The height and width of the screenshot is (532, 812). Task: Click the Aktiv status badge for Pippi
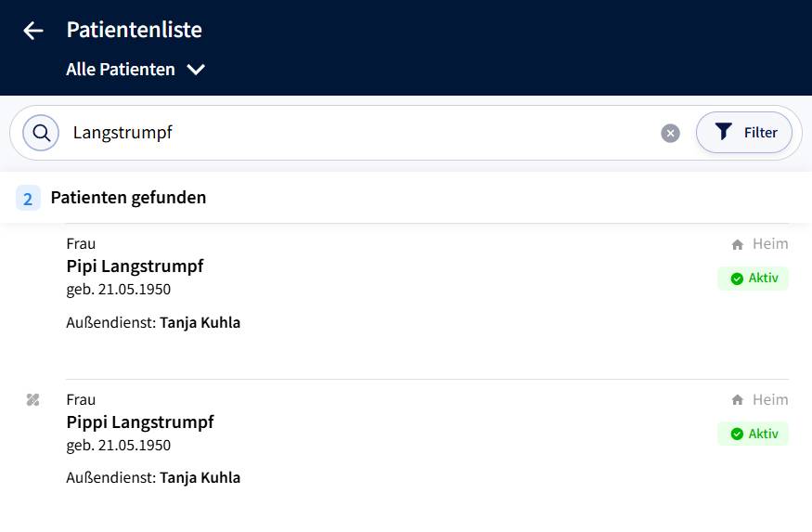(x=753, y=435)
